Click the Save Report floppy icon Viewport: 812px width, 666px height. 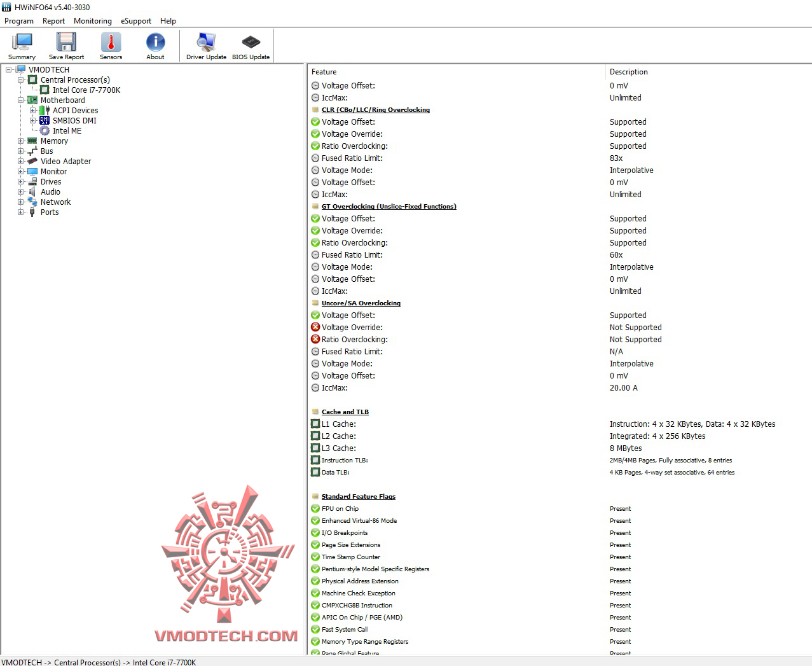66,42
